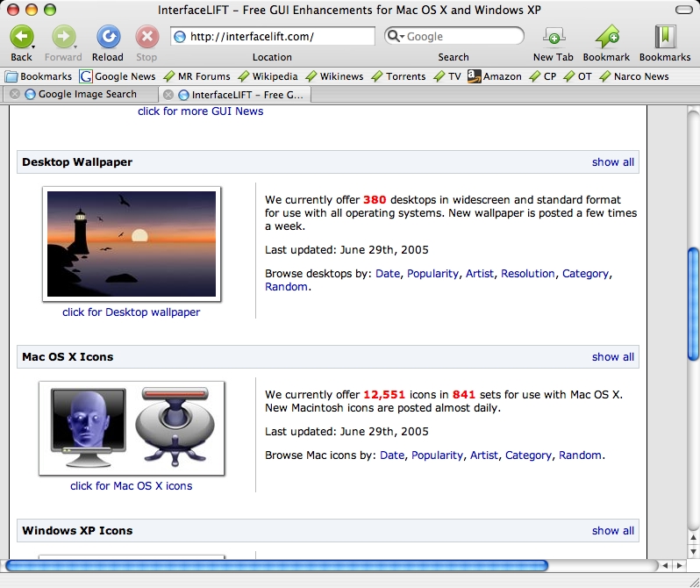Viewport: 700px width, 588px height.
Task: Select the InterfaceLIFT tab
Action: 246,95
